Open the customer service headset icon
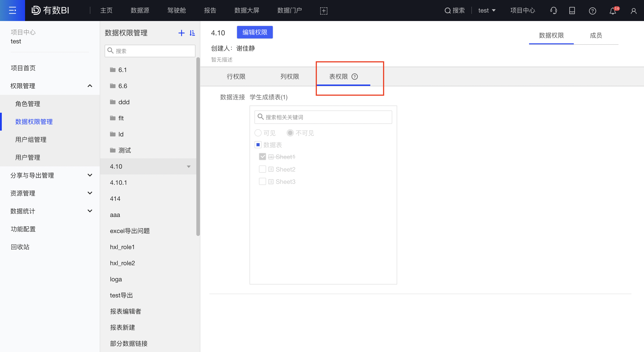Viewport: 644px width, 352px height. [x=553, y=11]
